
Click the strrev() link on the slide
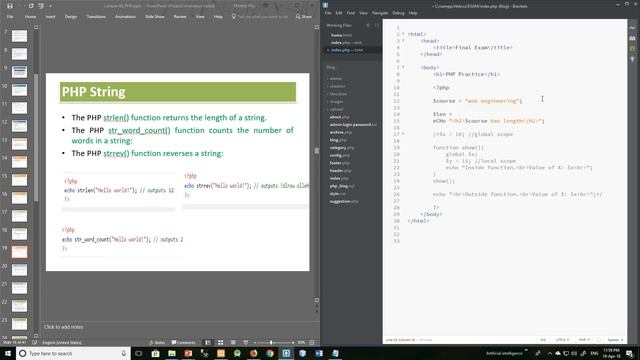click(116, 153)
